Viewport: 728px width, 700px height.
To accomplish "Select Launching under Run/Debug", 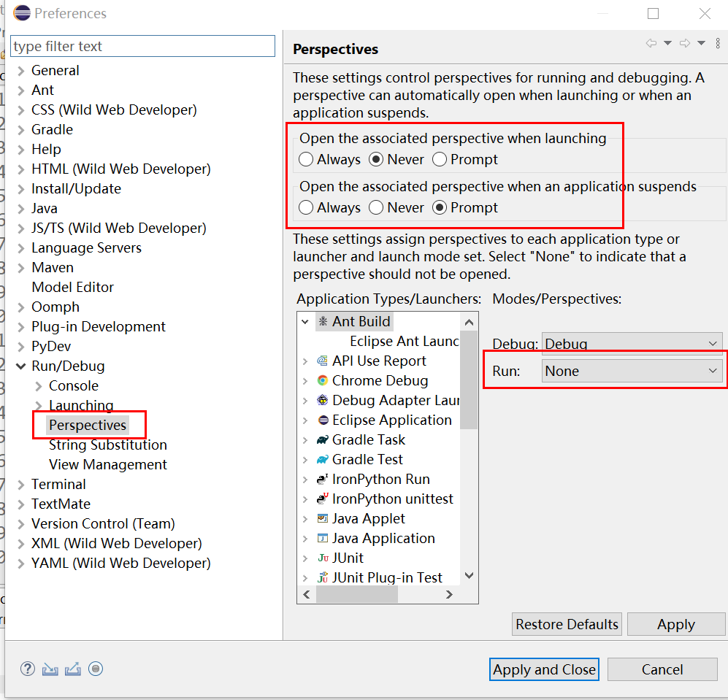I will tap(81, 405).
